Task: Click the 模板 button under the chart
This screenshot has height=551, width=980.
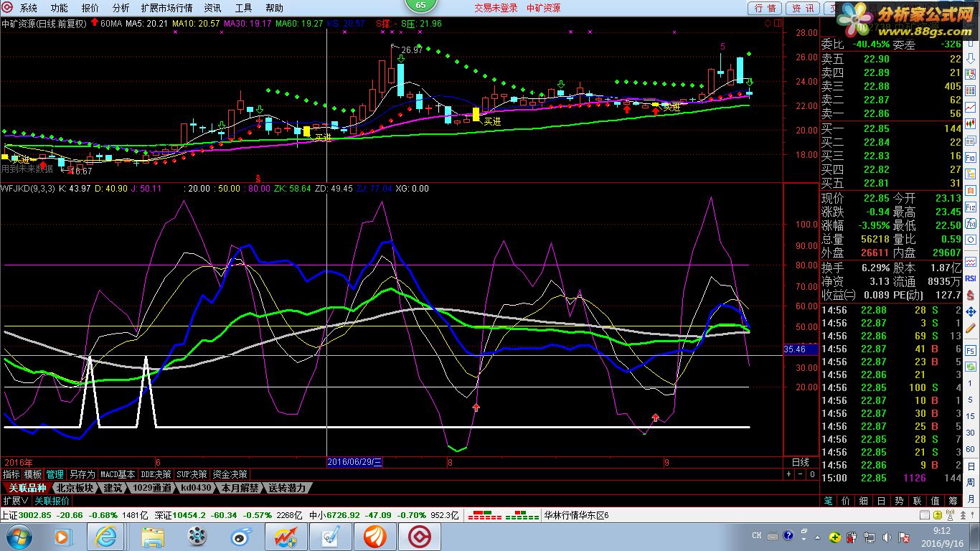Action: 33,474
